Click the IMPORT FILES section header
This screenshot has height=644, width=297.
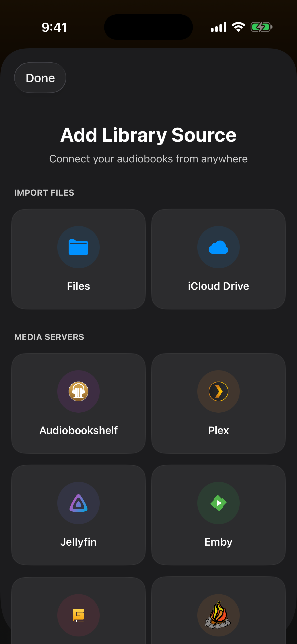point(44,193)
